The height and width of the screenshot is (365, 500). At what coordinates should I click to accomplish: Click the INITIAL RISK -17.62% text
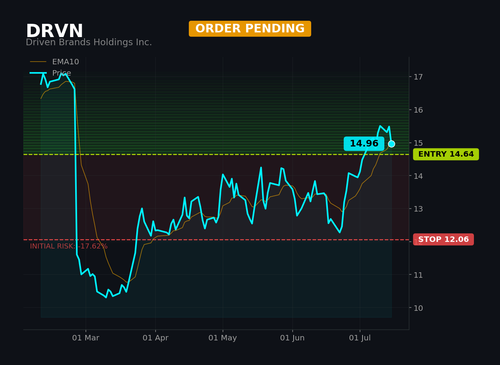[x=69, y=246]
